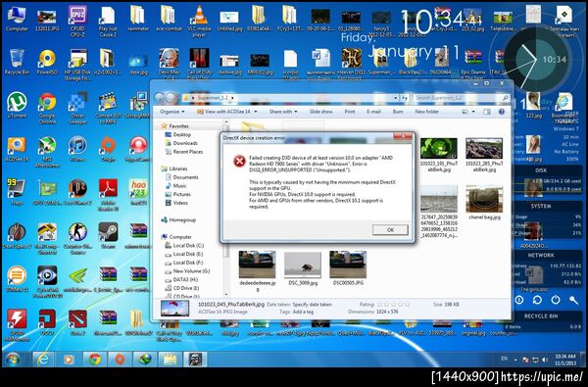The width and height of the screenshot is (588, 387).
Task: Open the Share with dropdown
Action: pos(283,112)
